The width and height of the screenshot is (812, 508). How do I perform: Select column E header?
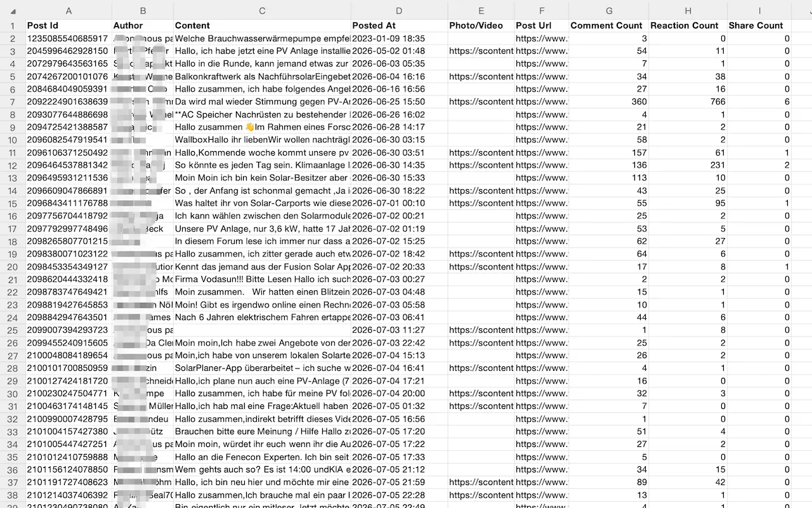pyautogui.click(x=481, y=11)
